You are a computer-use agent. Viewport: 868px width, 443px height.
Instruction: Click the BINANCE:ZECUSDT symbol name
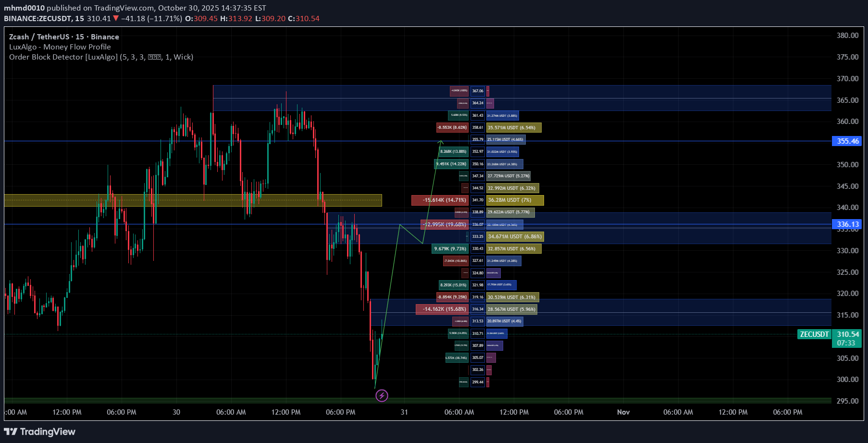click(x=38, y=19)
